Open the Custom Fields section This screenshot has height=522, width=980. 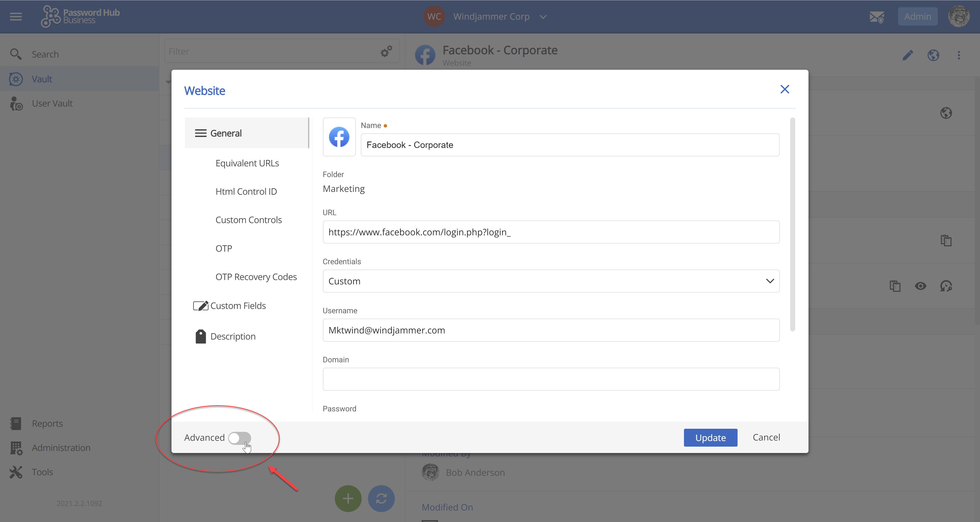[238, 306]
